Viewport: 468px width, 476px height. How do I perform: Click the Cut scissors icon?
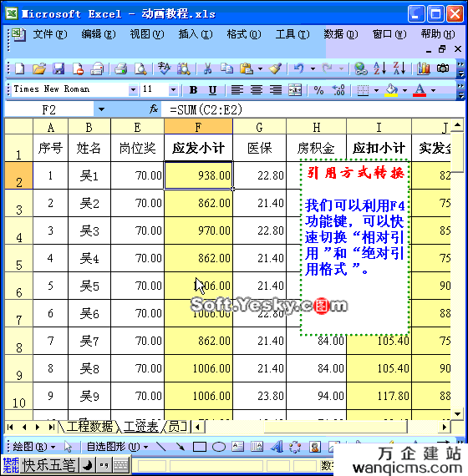(x=207, y=68)
